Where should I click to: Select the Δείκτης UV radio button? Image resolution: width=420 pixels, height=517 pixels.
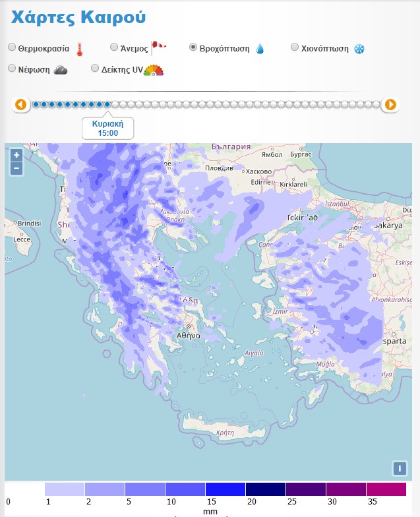click(95, 69)
